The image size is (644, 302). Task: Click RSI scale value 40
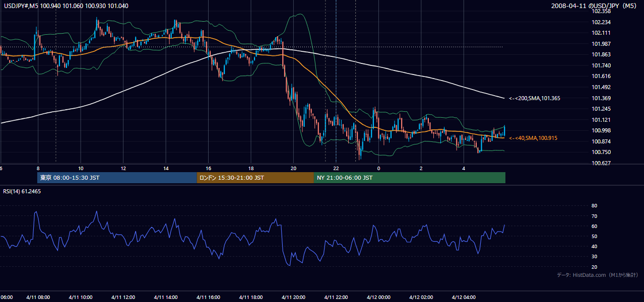(594, 246)
